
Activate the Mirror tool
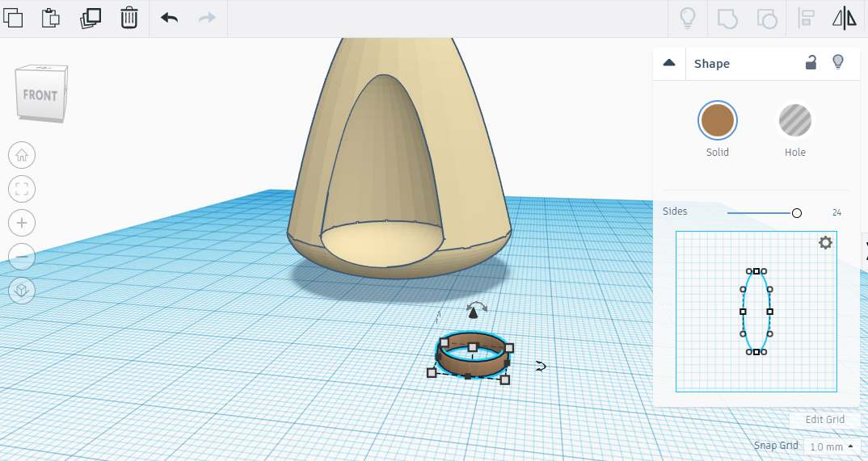pos(845,19)
